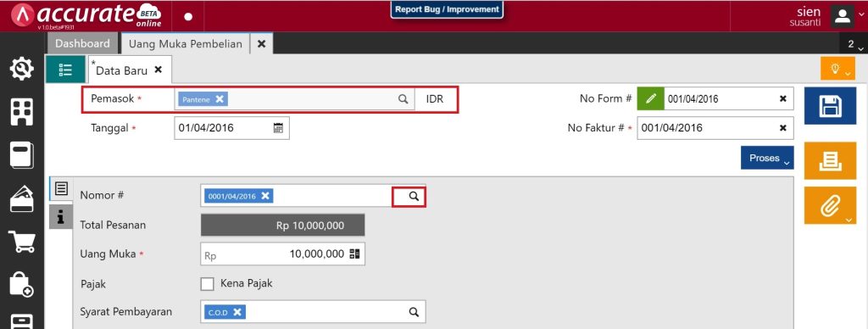Viewport: 868px width, 329px height.
Task: Remove the 0001/04/2016 order tag
Action: (265, 196)
